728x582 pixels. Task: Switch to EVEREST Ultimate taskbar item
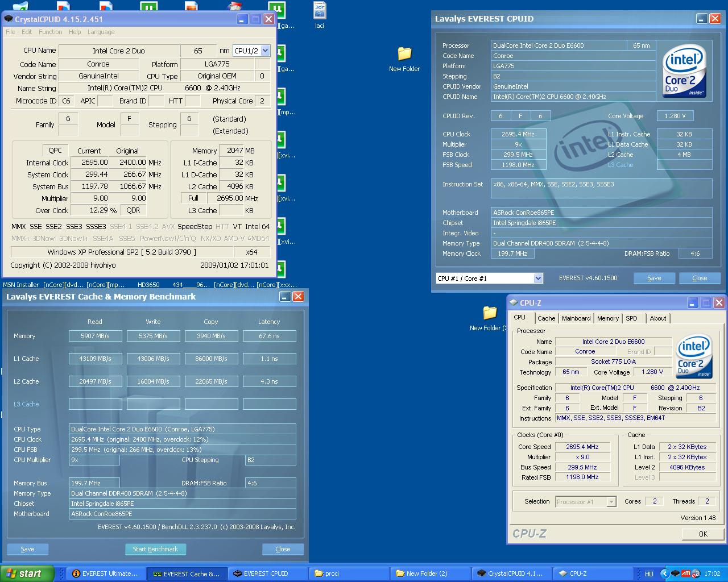[106, 574]
